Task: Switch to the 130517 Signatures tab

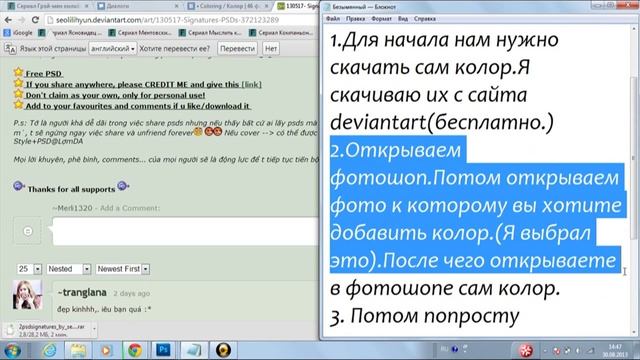Action: click(298, 6)
